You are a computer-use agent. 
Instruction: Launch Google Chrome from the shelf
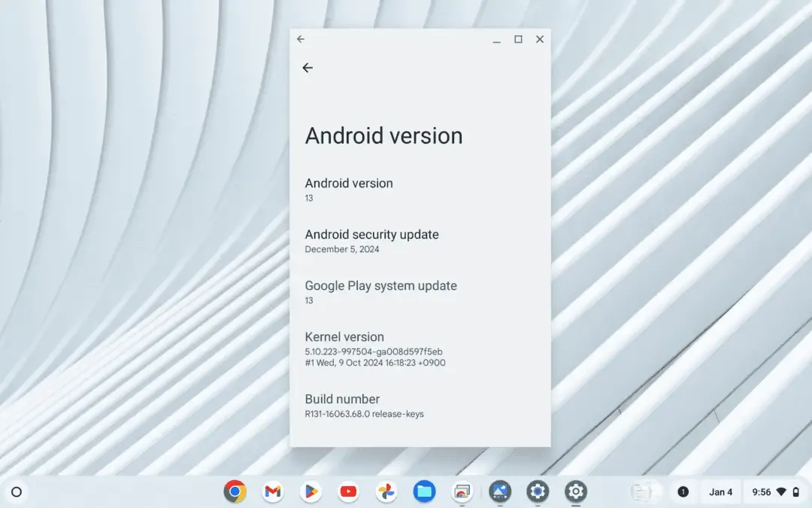[x=235, y=491]
